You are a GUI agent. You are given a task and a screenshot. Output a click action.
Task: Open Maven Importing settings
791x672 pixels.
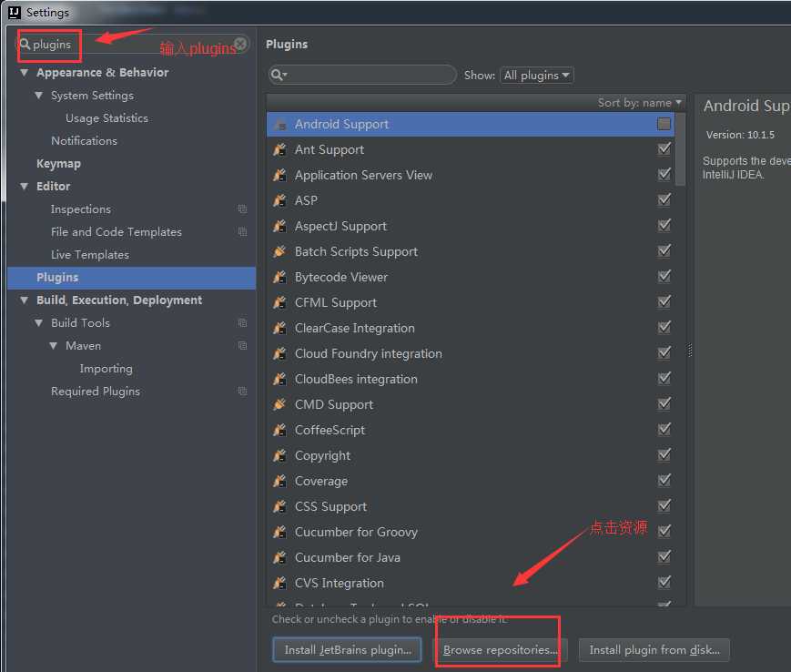(106, 369)
